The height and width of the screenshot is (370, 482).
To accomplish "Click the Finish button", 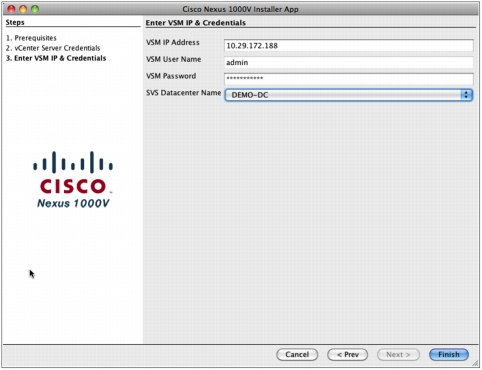I will tap(449, 354).
